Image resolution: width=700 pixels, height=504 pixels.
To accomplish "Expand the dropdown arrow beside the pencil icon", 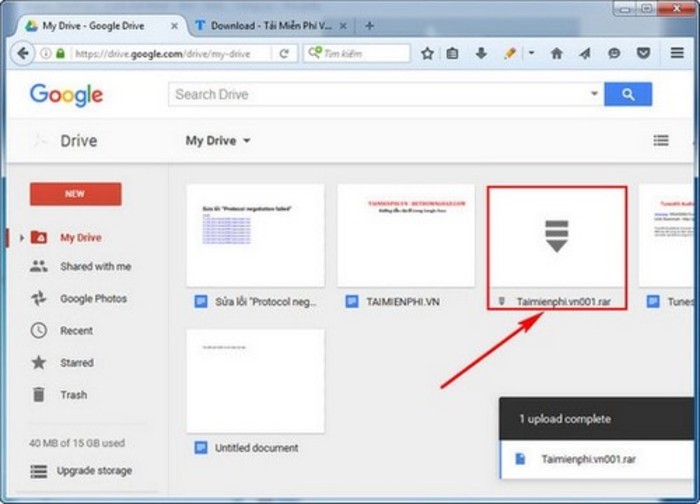I will (x=531, y=53).
